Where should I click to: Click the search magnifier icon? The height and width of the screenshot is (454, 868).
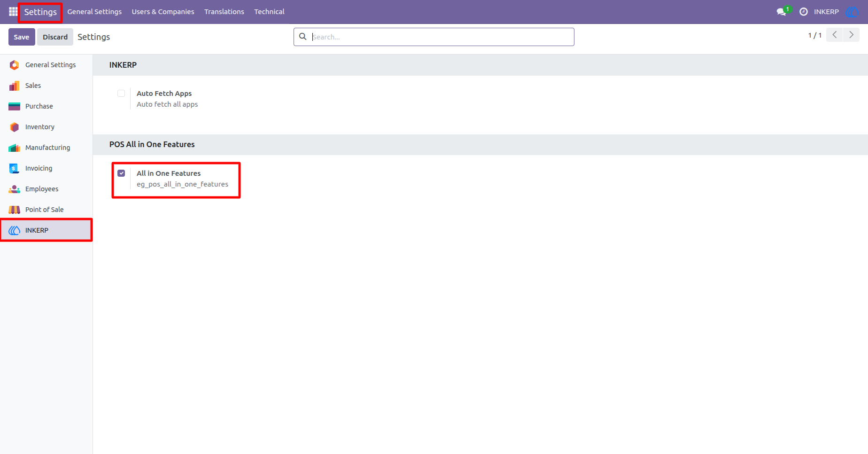[303, 37]
